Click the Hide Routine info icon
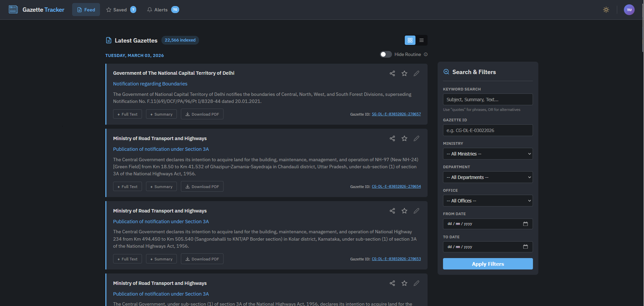The height and width of the screenshot is (306, 644). point(426,54)
